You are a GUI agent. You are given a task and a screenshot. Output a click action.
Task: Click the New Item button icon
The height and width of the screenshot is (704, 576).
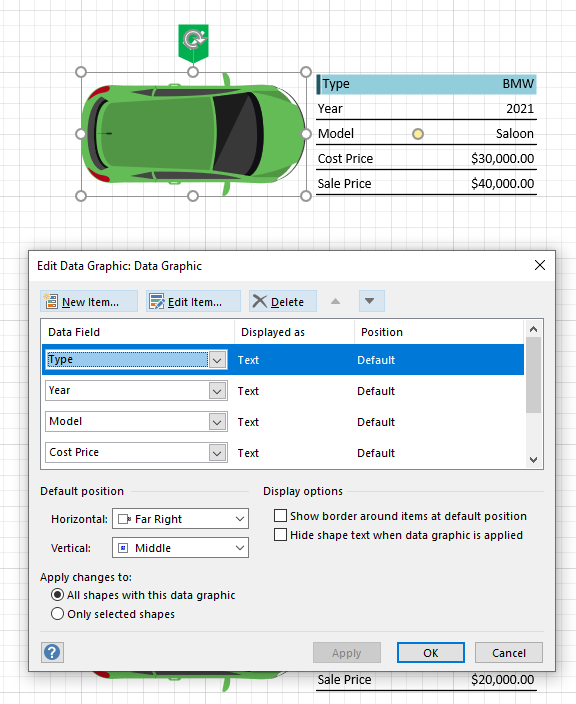coord(51,301)
